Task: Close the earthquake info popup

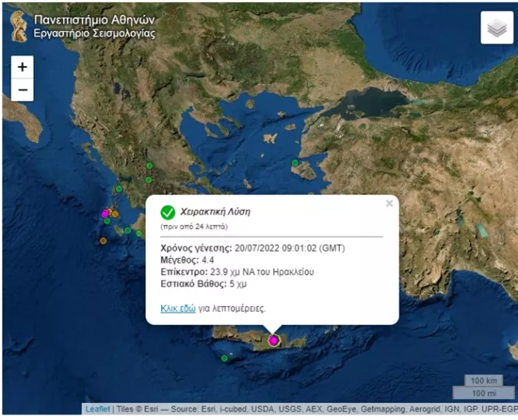Action: point(389,204)
